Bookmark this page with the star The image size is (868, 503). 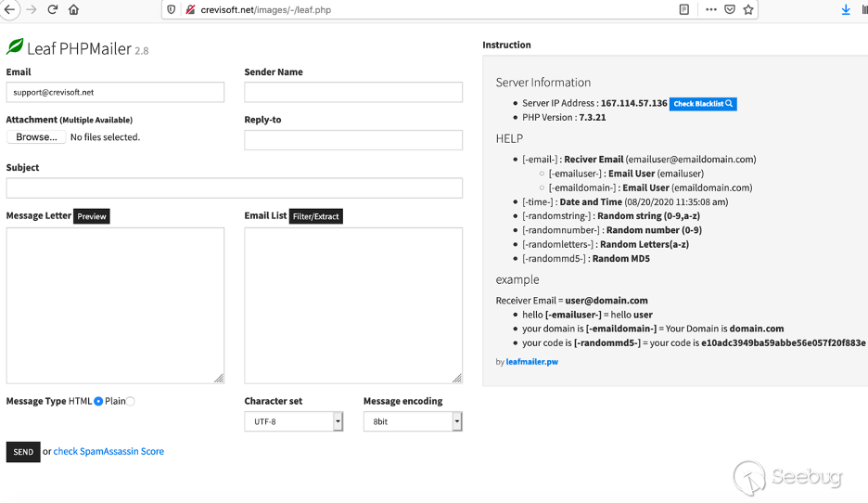point(748,9)
